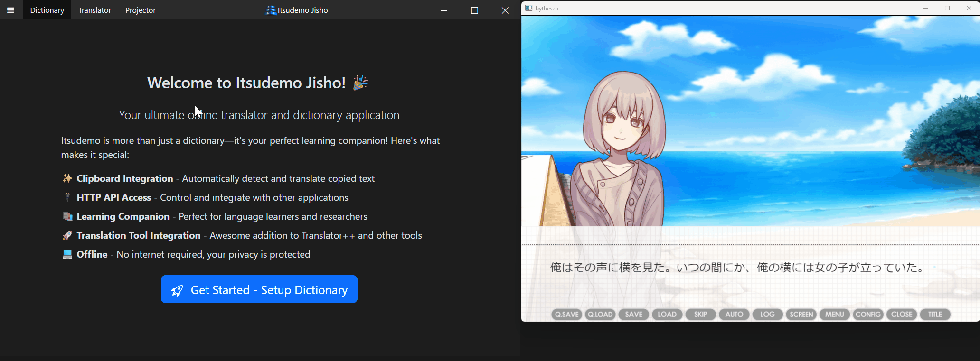Screen dimensions: 980x361
Task: Click the sparkles icon beside Clipboard Integration
Action: [x=67, y=178]
